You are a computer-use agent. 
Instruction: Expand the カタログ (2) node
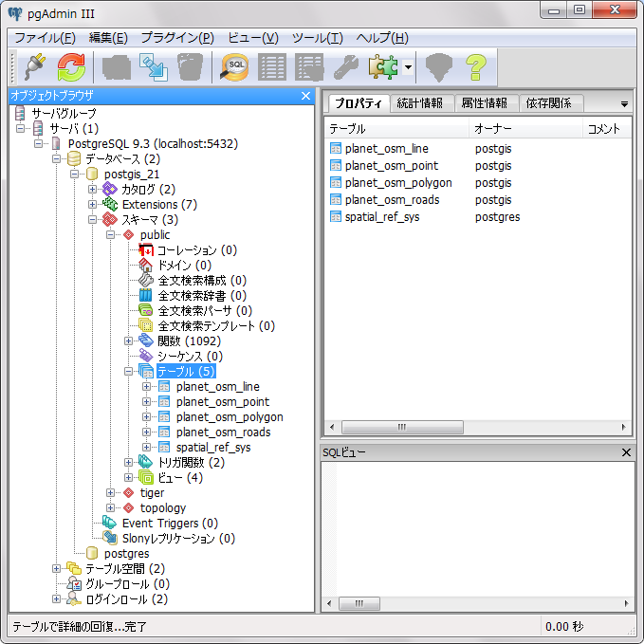pyautogui.click(x=92, y=190)
